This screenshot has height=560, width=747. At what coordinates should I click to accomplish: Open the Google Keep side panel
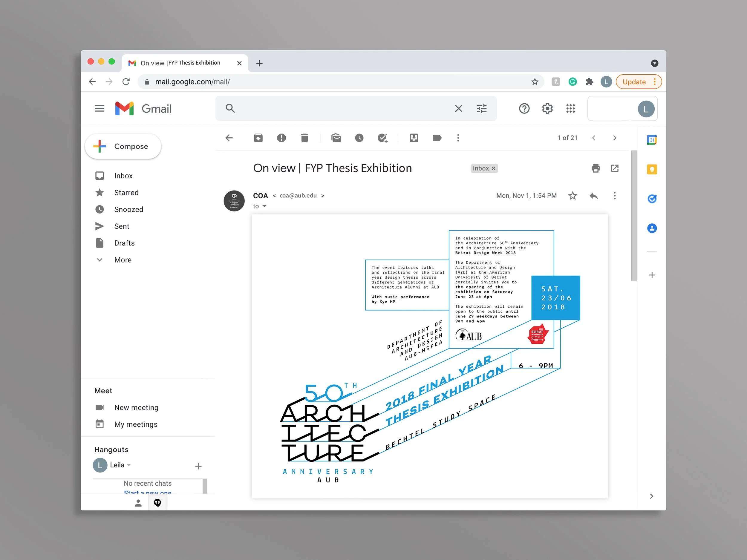(652, 169)
